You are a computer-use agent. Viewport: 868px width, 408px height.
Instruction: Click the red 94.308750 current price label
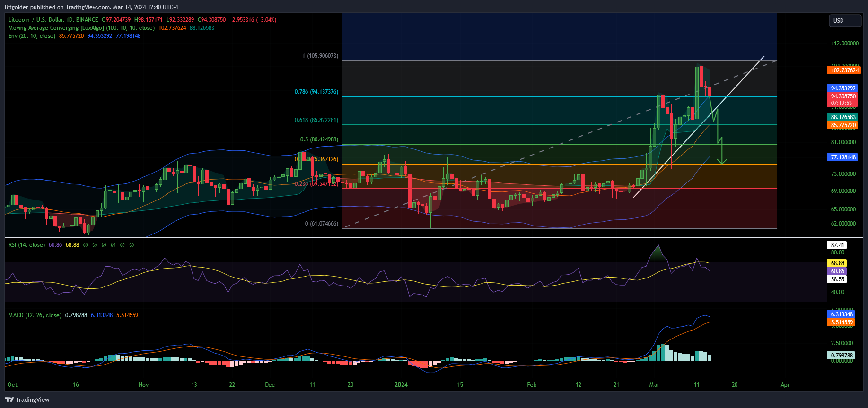click(843, 96)
